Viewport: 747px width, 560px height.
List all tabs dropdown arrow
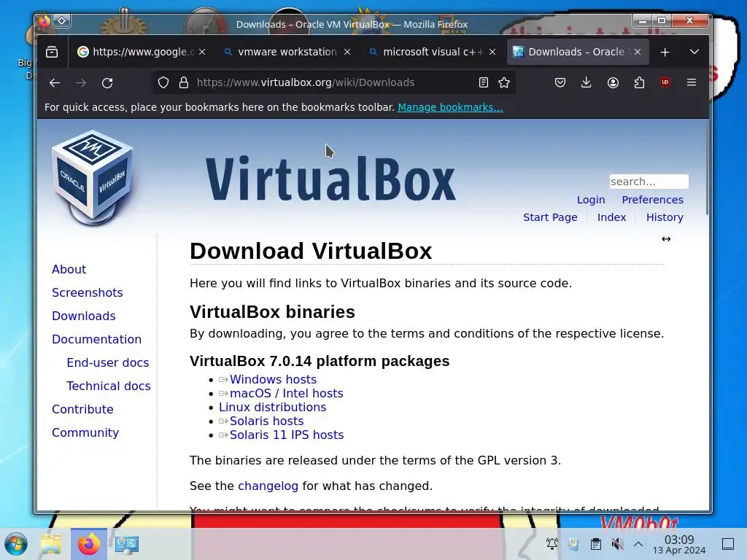point(694,52)
